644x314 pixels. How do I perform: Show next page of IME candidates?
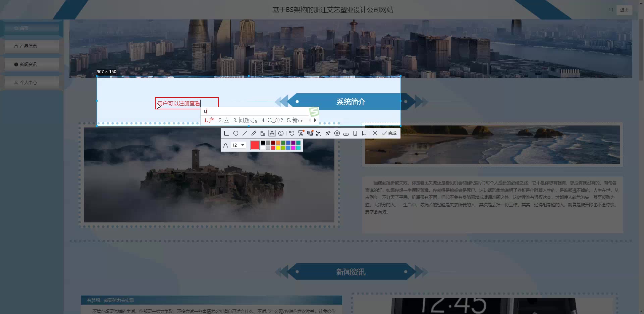tap(315, 120)
